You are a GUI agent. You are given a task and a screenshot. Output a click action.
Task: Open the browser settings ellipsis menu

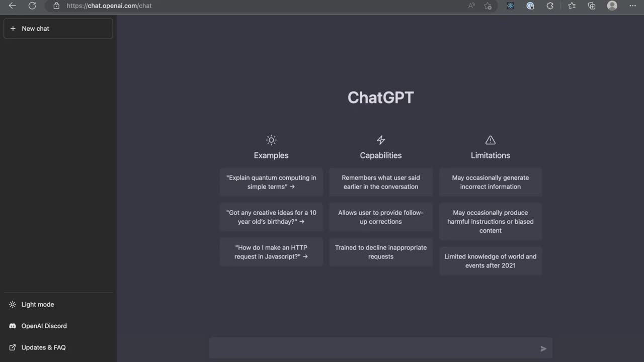(x=633, y=6)
